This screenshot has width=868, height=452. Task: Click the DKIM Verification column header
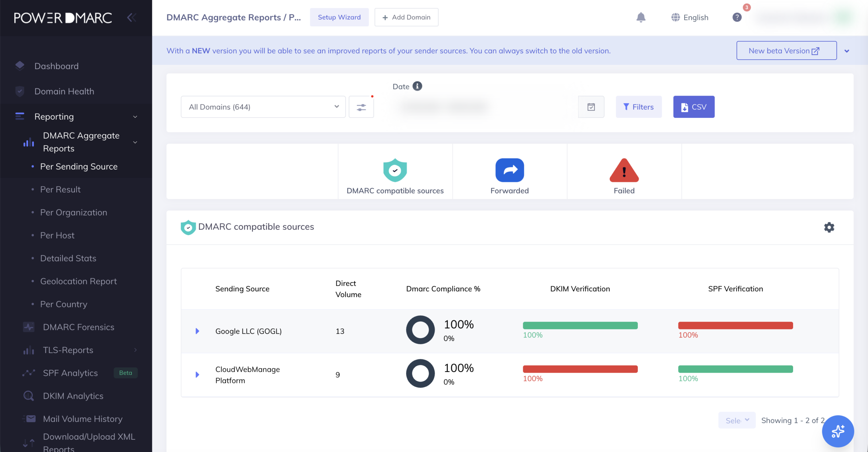(x=580, y=289)
